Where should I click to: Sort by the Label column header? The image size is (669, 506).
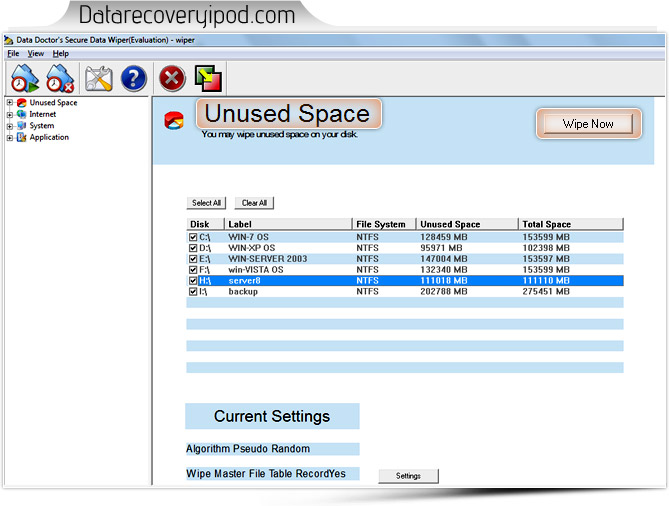[x=288, y=224]
